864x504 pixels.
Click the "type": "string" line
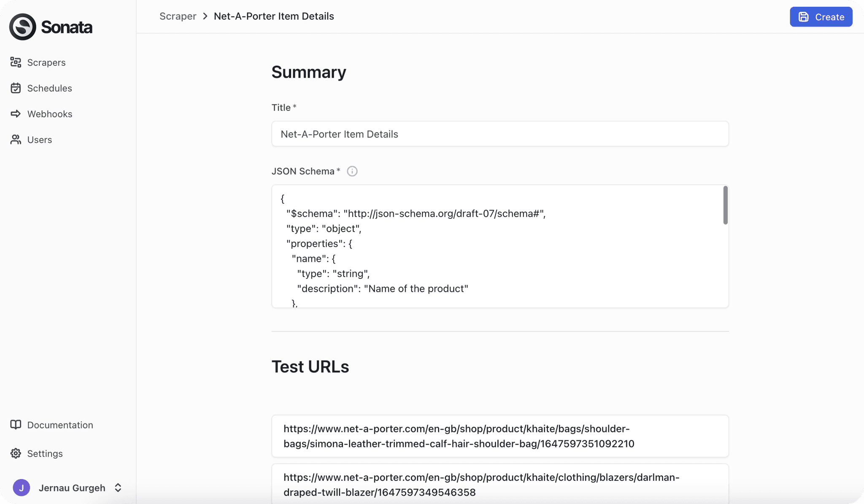click(x=333, y=274)
